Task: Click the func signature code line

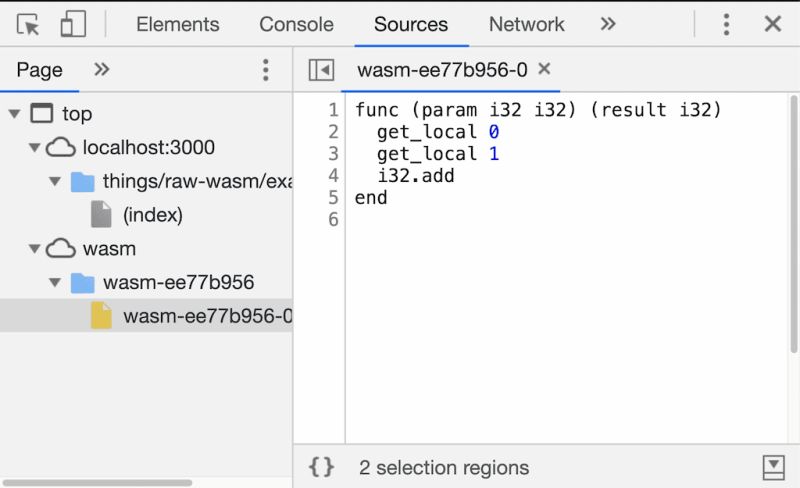Action: 538,110
